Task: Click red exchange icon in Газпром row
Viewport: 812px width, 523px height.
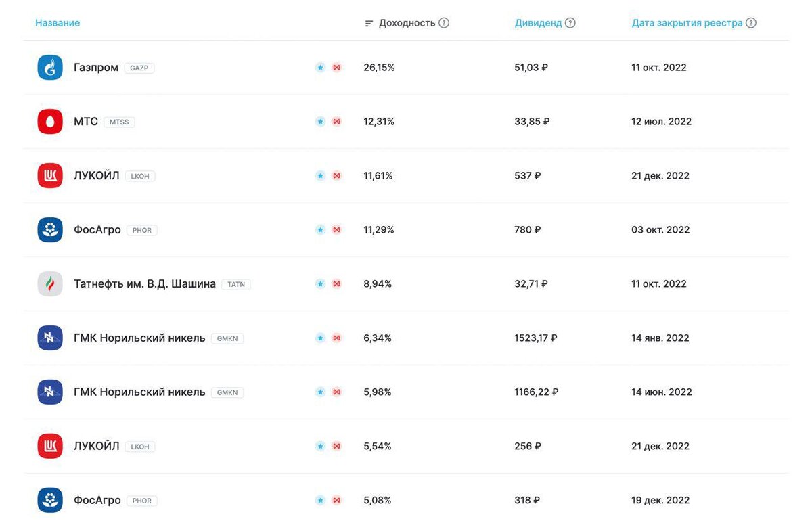Action: point(336,68)
